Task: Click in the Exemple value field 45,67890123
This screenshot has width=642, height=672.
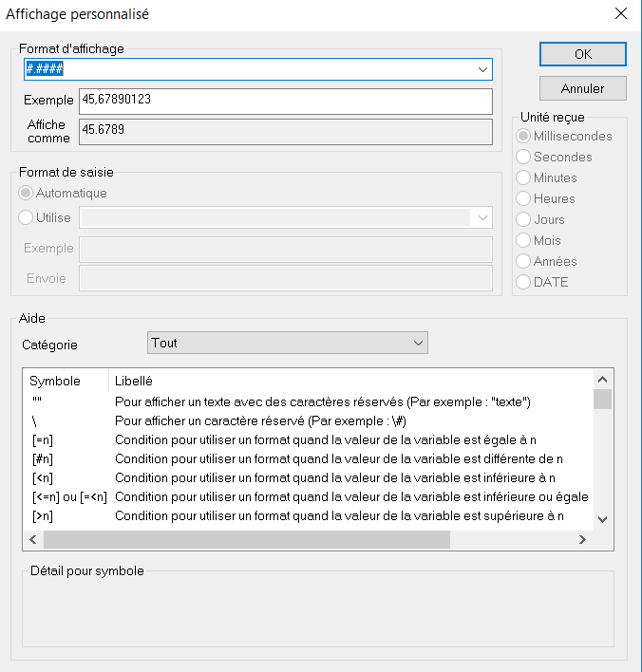Action: click(x=285, y=101)
